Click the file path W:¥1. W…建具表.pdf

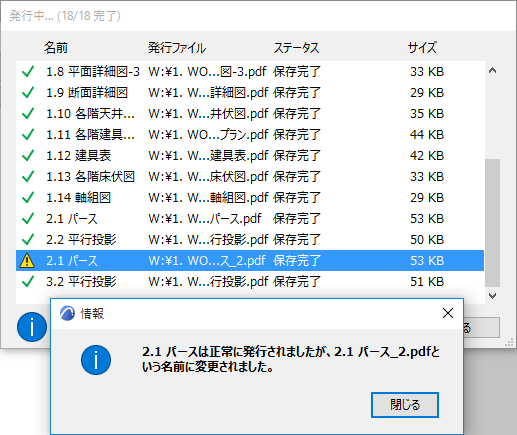208,155
